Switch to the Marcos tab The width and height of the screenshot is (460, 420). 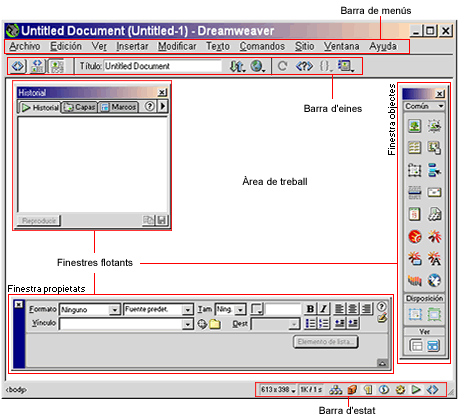pos(118,107)
